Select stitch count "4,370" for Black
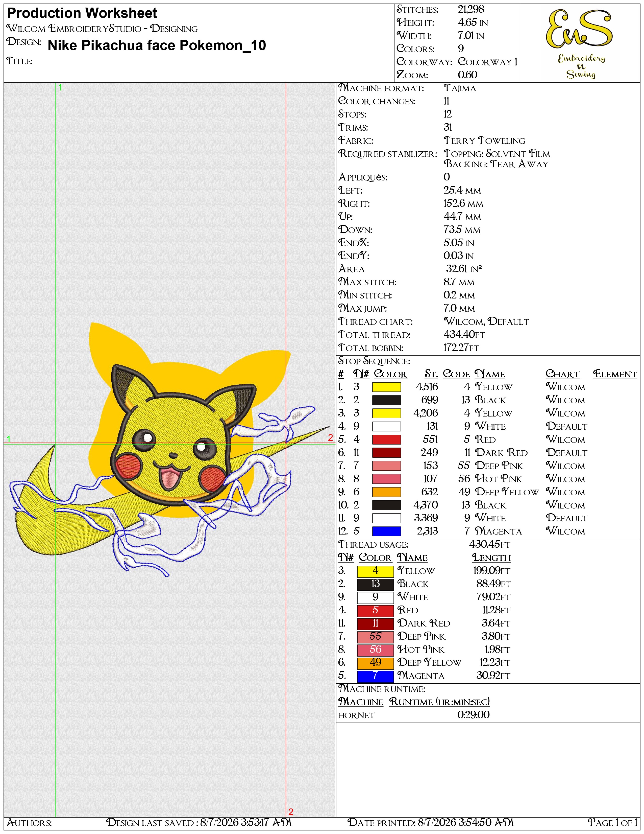 coord(426,505)
